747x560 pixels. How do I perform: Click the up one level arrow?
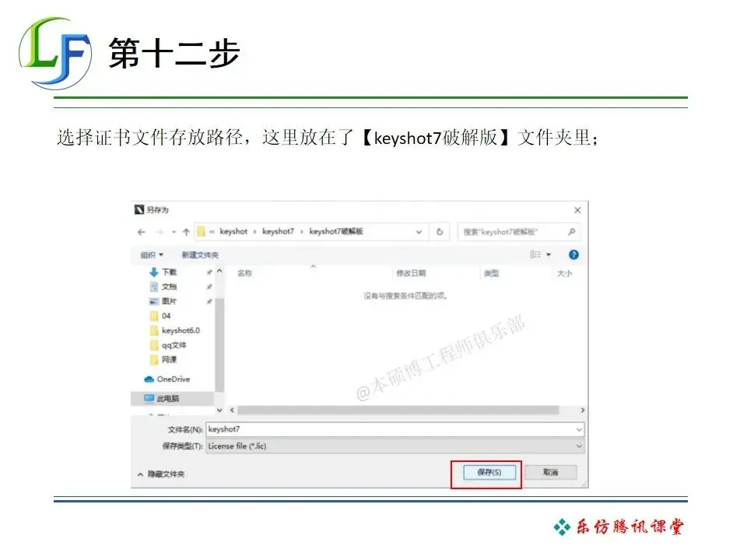[186, 232]
